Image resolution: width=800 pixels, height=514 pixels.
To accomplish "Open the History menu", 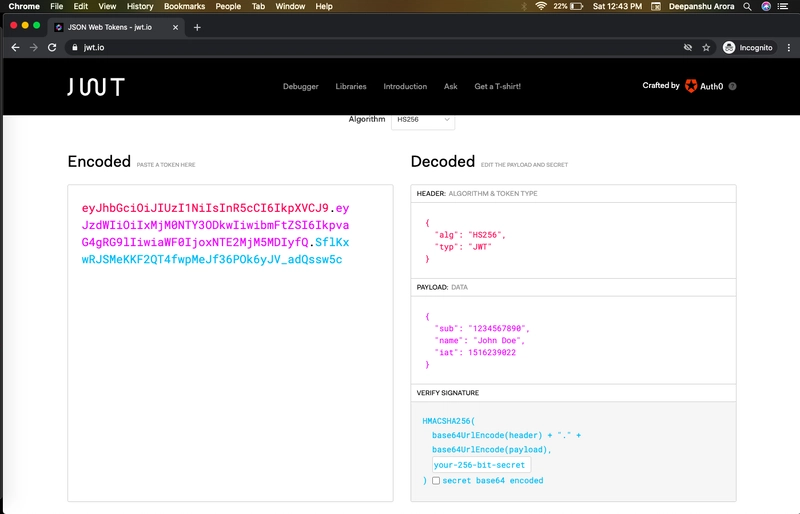I will pos(140,6).
